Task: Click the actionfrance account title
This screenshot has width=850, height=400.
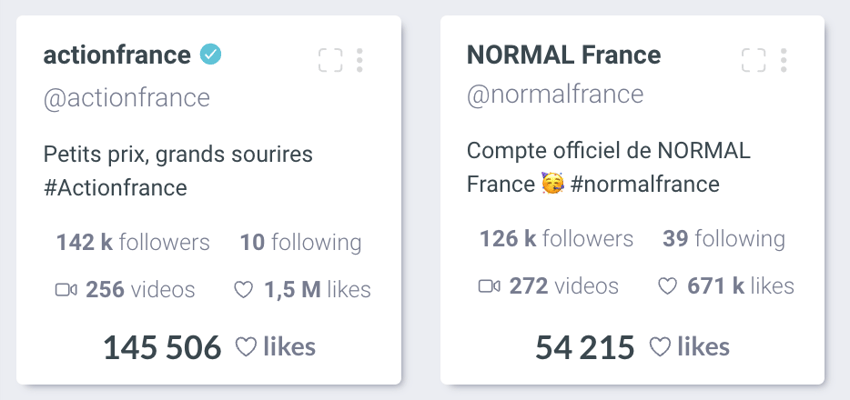Action: click(117, 55)
